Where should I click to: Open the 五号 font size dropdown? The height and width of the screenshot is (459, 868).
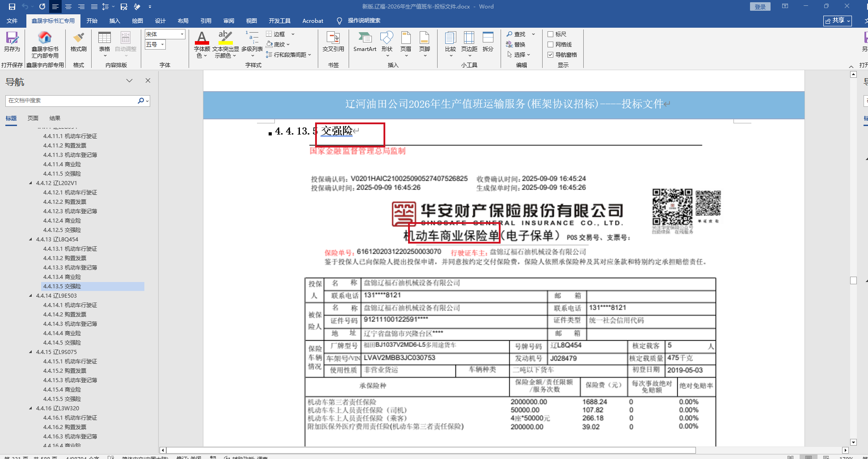point(163,44)
